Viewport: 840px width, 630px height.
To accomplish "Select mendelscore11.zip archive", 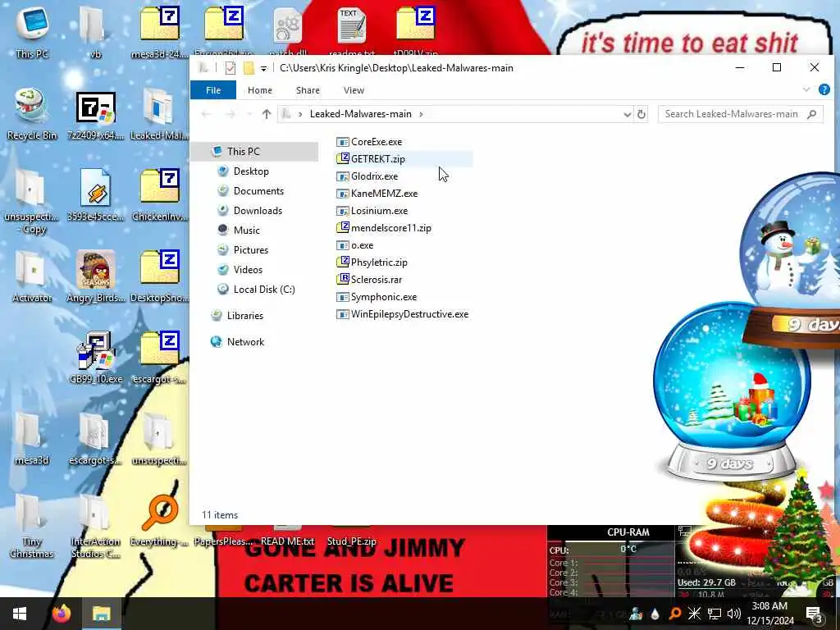I will [x=384, y=228].
